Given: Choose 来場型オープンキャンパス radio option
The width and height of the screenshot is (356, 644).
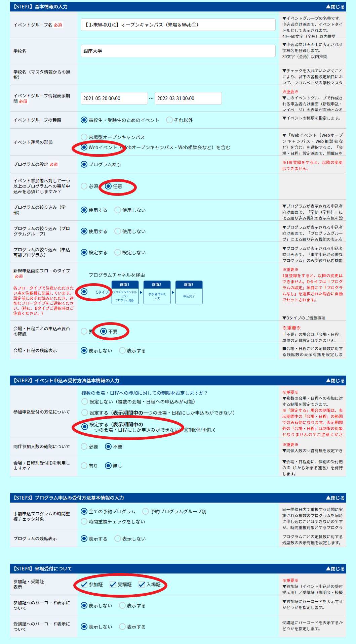Looking at the screenshot, I should (x=84, y=137).
